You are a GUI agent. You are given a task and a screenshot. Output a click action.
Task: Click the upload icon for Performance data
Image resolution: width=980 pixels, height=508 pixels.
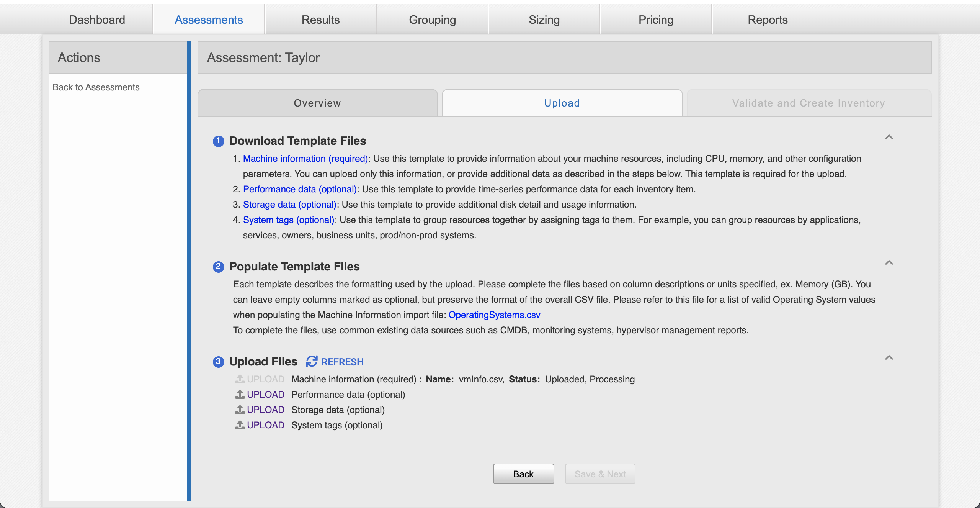point(240,394)
